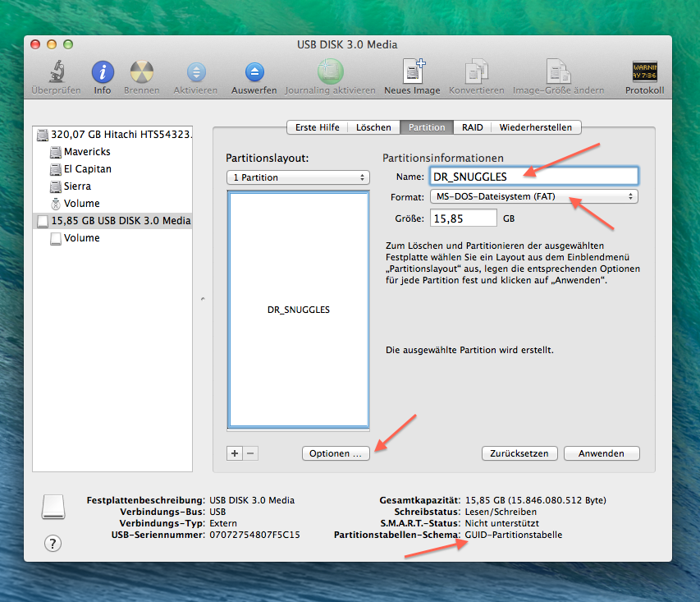Click the Image-Größe ändern icon

point(558,71)
